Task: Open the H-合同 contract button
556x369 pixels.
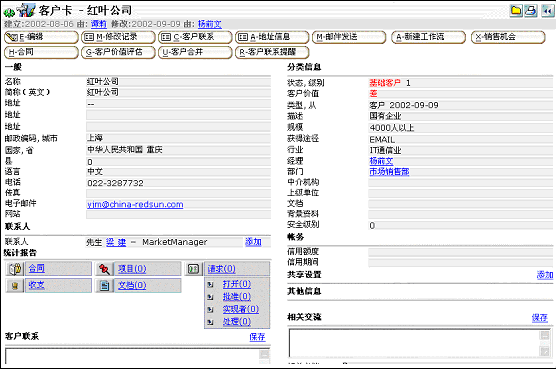Action: (41, 52)
